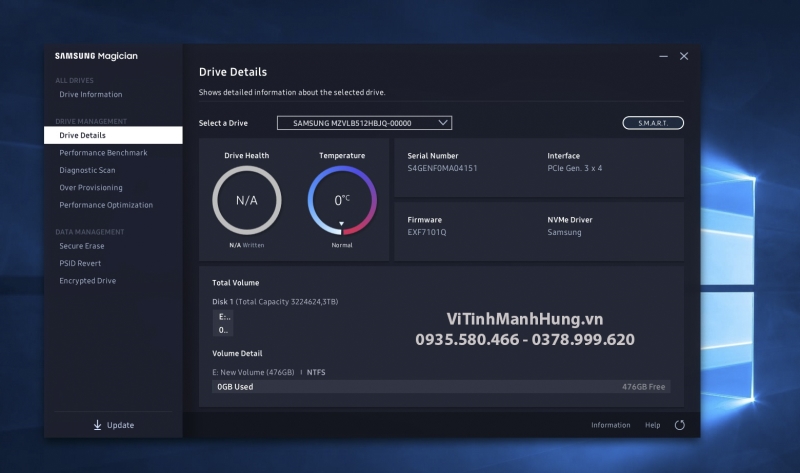Click the NVMe Driver value Samsung

pos(564,232)
